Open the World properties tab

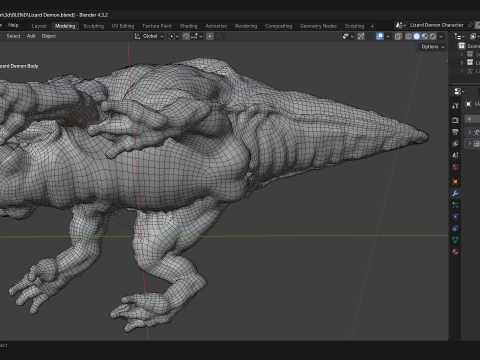coord(455,167)
